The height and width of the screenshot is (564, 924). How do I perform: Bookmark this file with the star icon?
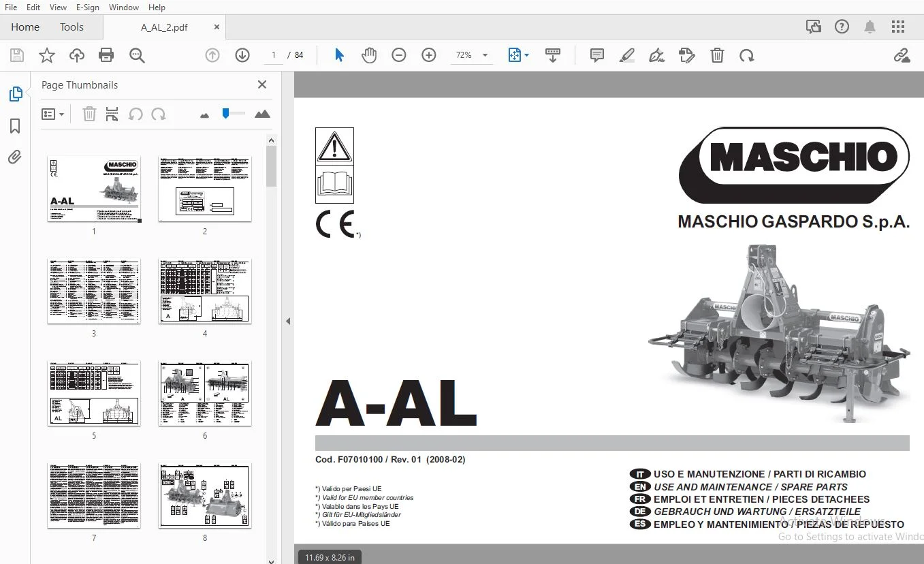pyautogui.click(x=47, y=56)
